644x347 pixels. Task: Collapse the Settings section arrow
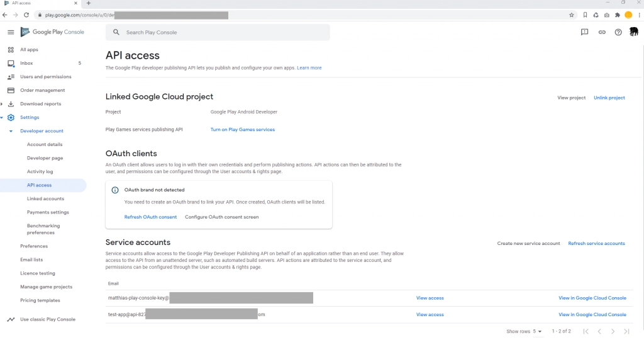click(x=2, y=118)
